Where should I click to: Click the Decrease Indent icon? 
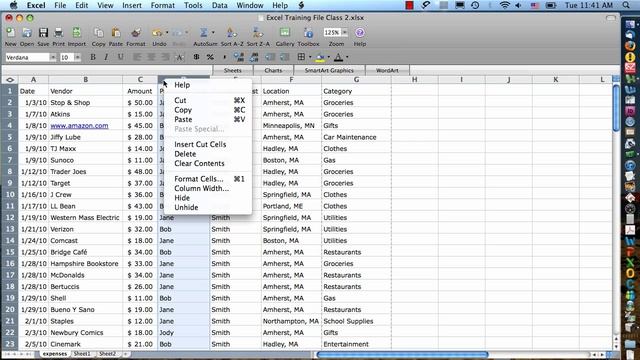click(x=270, y=57)
